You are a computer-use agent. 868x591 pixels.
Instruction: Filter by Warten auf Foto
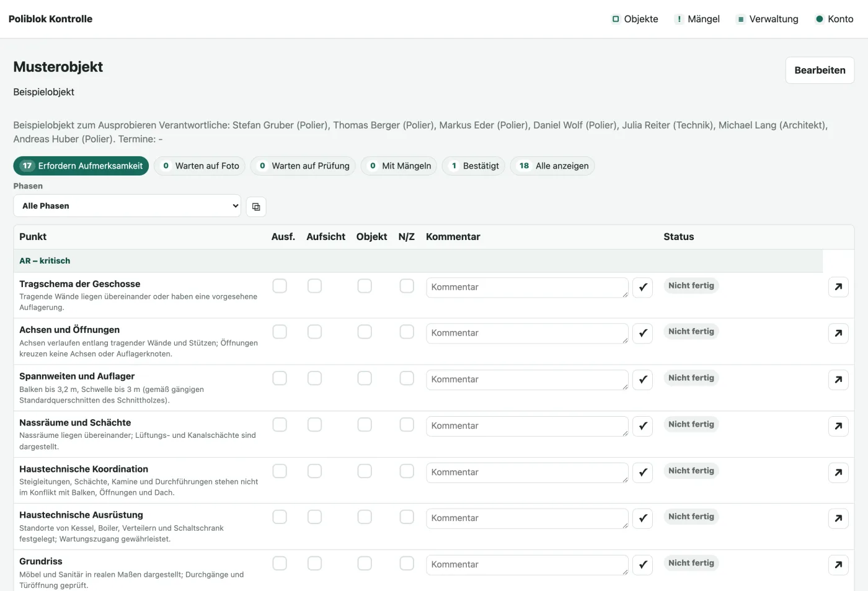pyautogui.click(x=200, y=166)
